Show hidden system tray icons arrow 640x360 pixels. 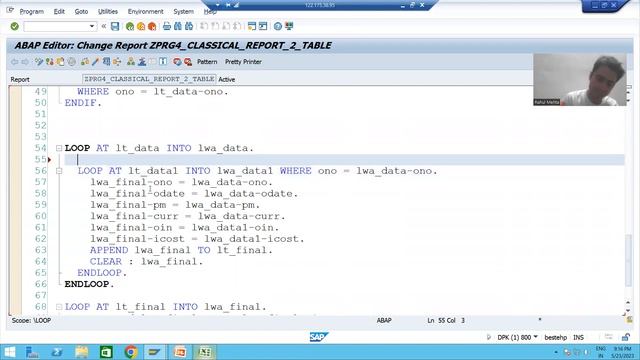[556, 352]
